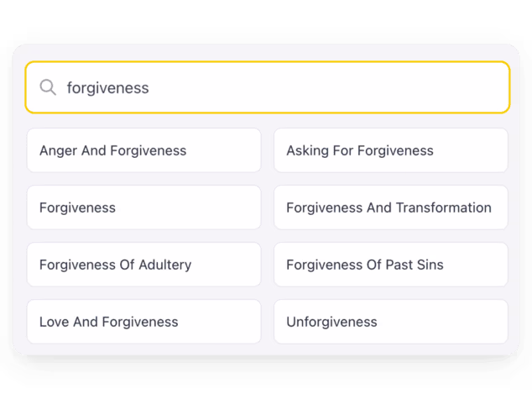Choose the plain Forgiveness topic
This screenshot has width=532, height=399.
coord(143,207)
